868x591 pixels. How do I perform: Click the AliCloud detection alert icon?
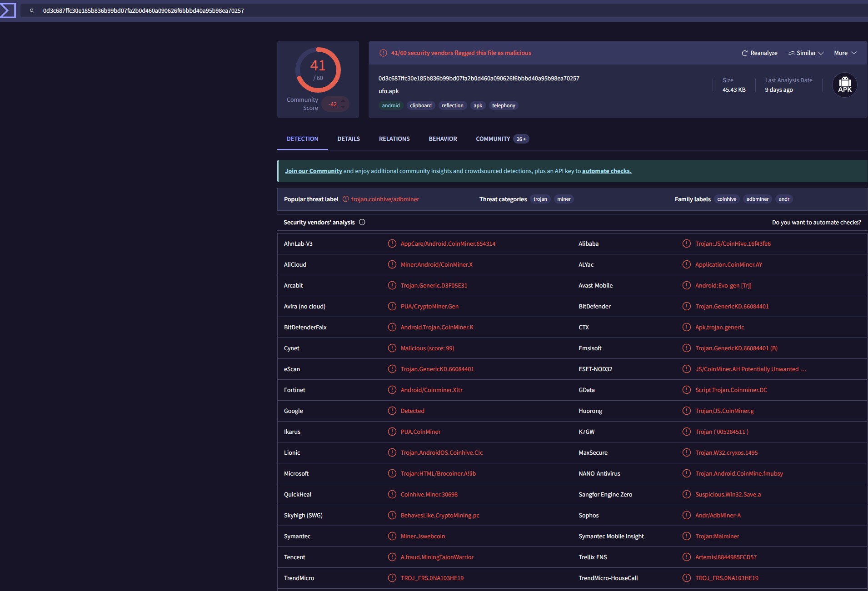tap(392, 264)
